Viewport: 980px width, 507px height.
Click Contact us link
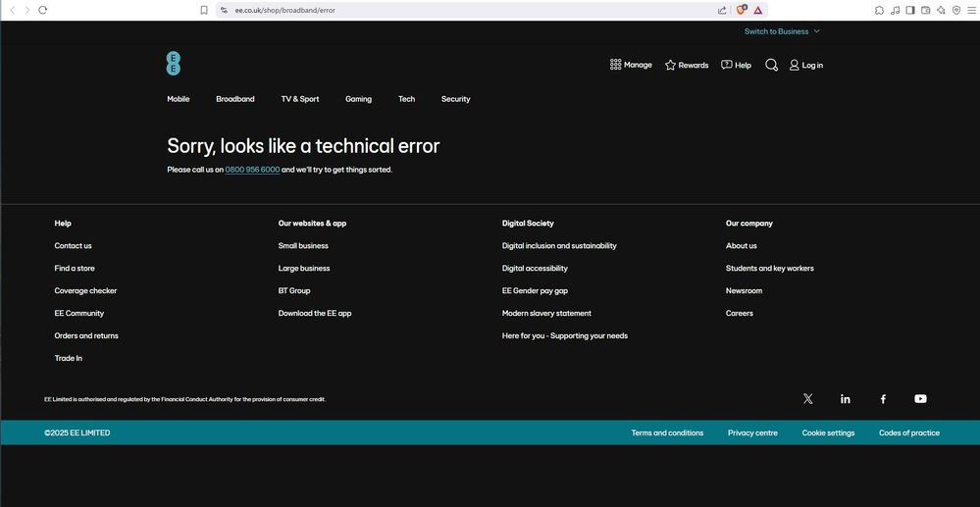(74, 246)
